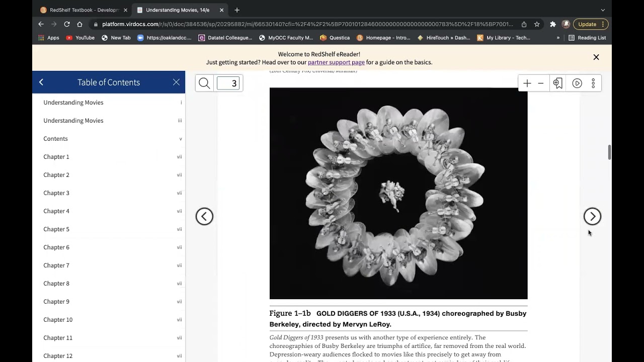Open the Apps bookmarks shortcut

click(49, 38)
